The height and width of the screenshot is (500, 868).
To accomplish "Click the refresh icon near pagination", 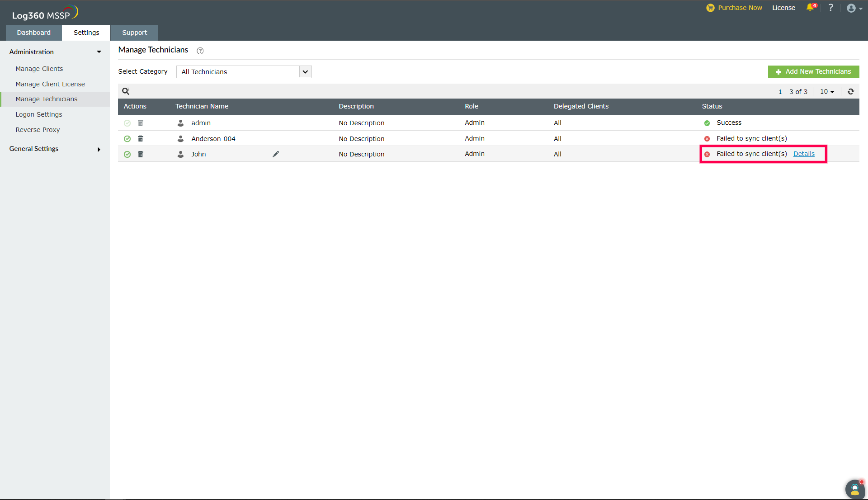I will pyautogui.click(x=850, y=91).
